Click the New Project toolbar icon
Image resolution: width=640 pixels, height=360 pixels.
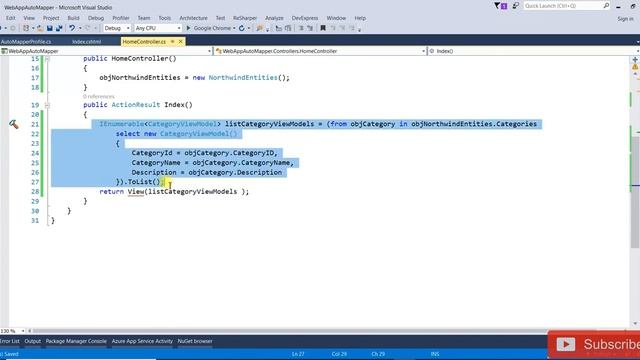[x=26, y=28]
